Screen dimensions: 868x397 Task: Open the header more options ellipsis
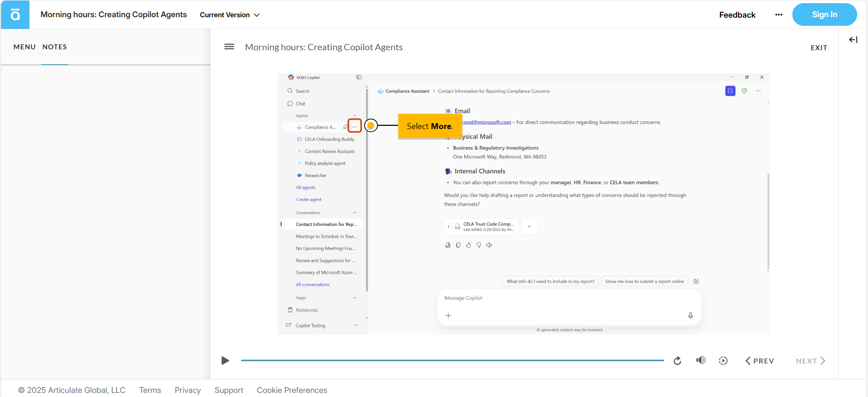coord(779,14)
